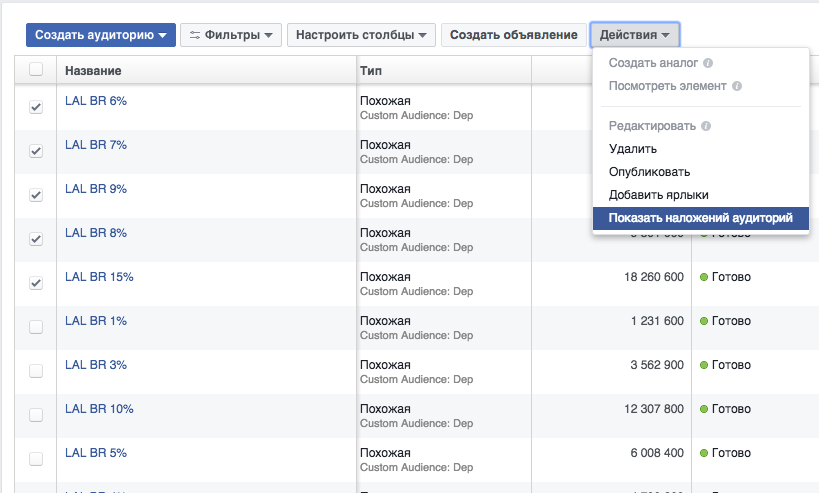Screen dimensions: 819x493
Task: Open the LAL BR 3% audience link
Action: (x=96, y=365)
